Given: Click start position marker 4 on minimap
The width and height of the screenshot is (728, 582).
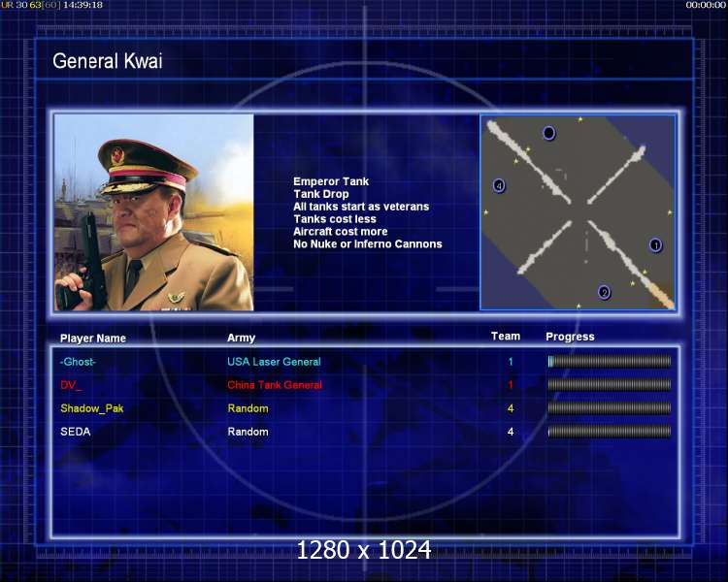Looking at the screenshot, I should (x=499, y=185).
